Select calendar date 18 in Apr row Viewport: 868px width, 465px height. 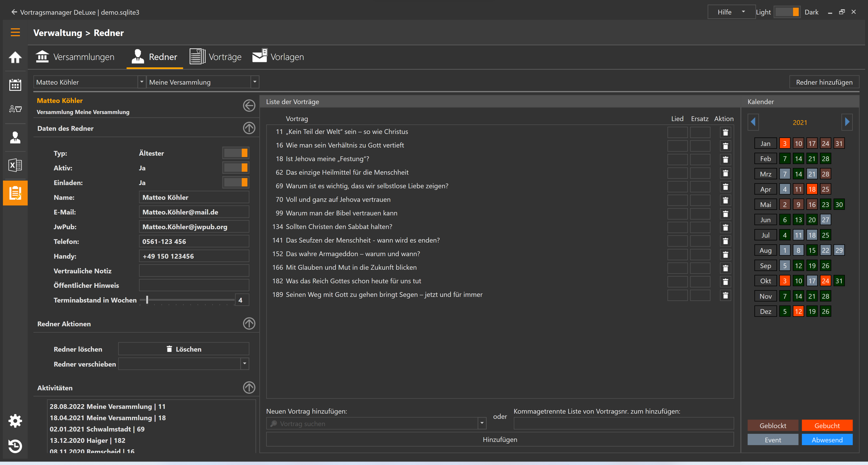click(812, 189)
